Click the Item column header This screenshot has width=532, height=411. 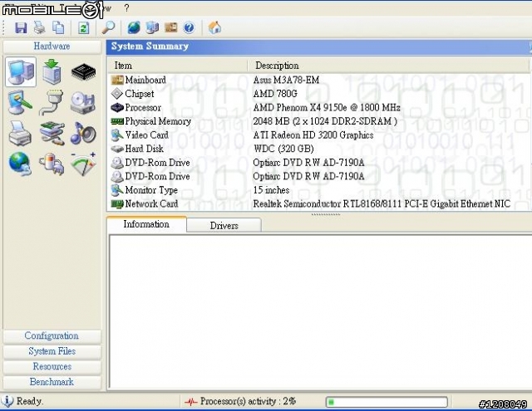tap(177, 66)
